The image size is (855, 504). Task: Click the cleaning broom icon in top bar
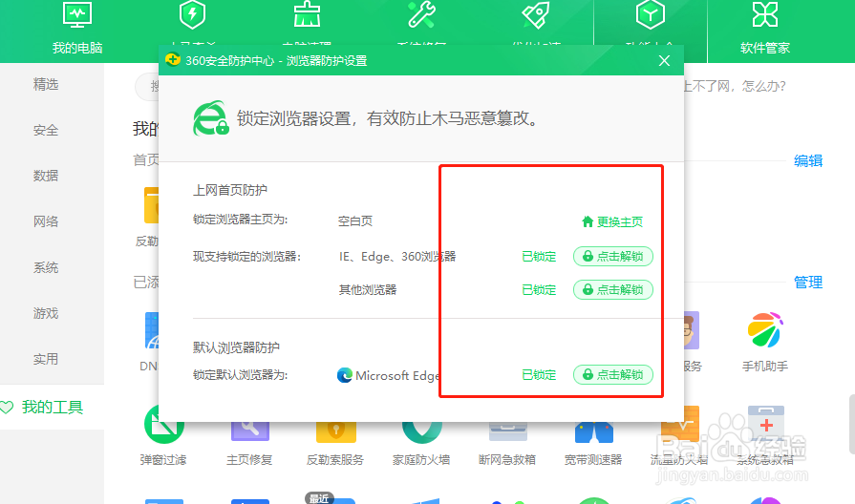pyautogui.click(x=307, y=15)
